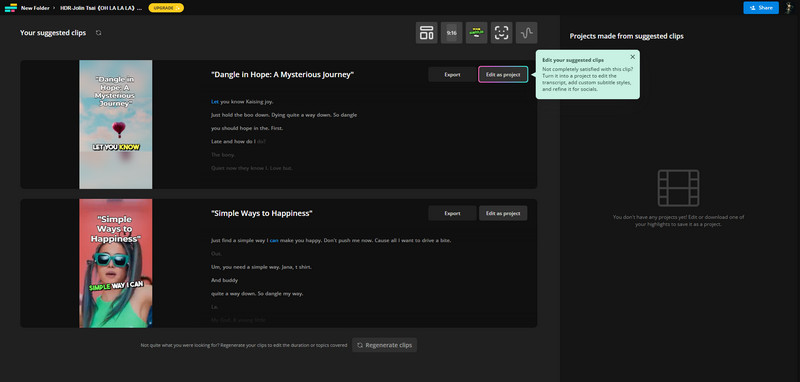Close the 'Edit your suggested clips' tooltip
800x382 pixels.
coord(633,57)
